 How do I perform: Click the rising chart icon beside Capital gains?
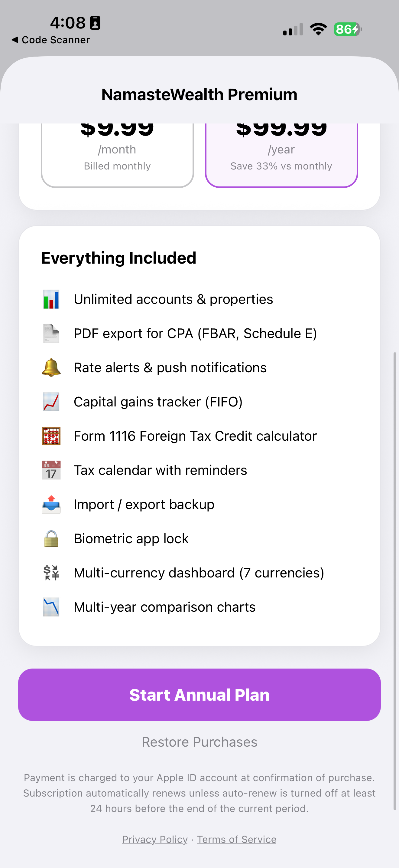pos(51,402)
